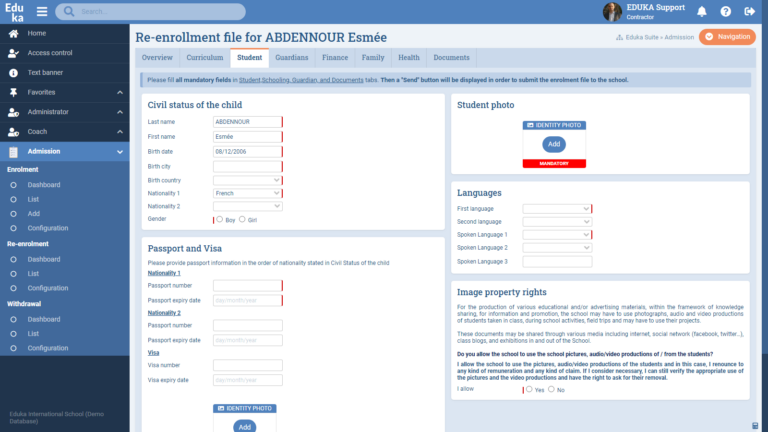The width and height of the screenshot is (768, 432).
Task: Click the Birth date input field
Action: coord(247,151)
